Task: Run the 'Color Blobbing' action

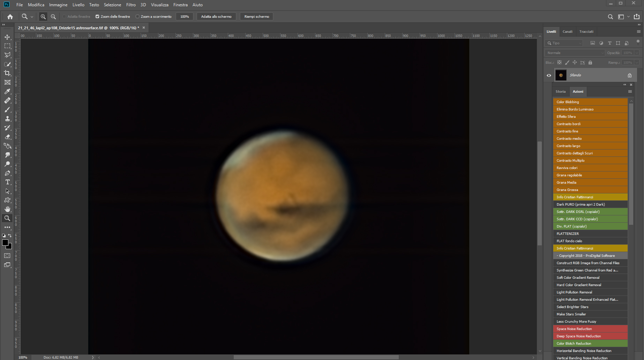Action: click(x=590, y=102)
